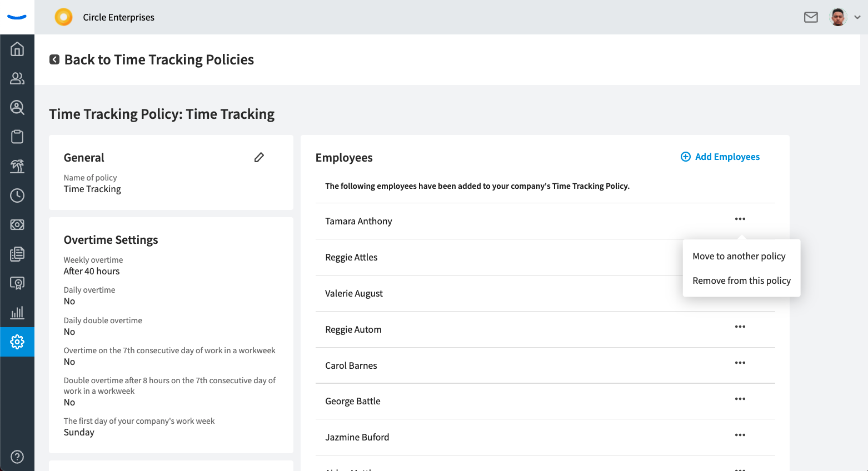Click employee name Tamara Anthony
Image resolution: width=868 pixels, height=471 pixels.
coord(358,221)
